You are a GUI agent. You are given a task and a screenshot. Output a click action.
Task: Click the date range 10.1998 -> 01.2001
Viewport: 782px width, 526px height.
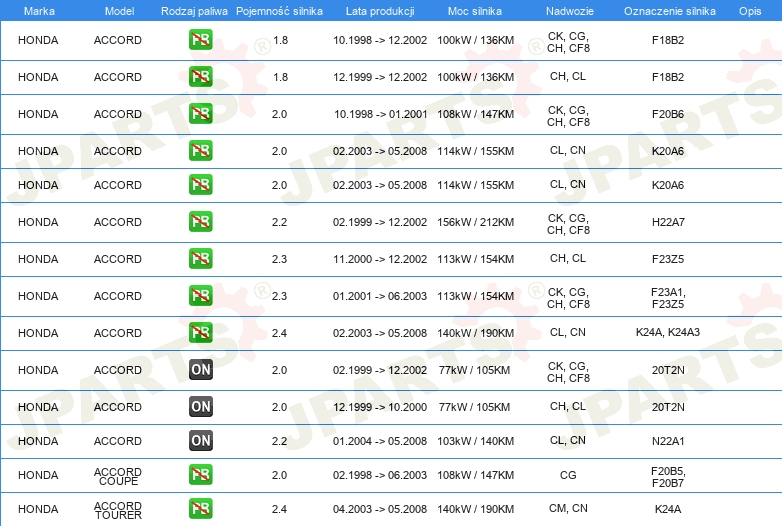coord(381,114)
